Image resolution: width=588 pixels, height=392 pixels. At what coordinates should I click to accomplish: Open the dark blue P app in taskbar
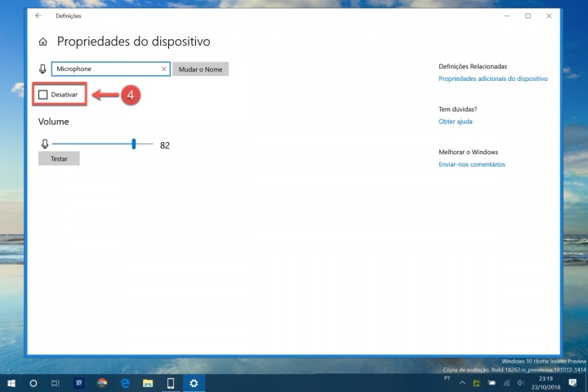click(78, 383)
